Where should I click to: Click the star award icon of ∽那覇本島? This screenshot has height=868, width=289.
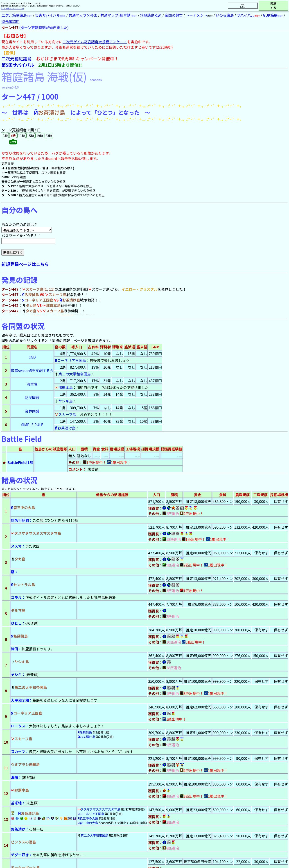click(x=164, y=790)
